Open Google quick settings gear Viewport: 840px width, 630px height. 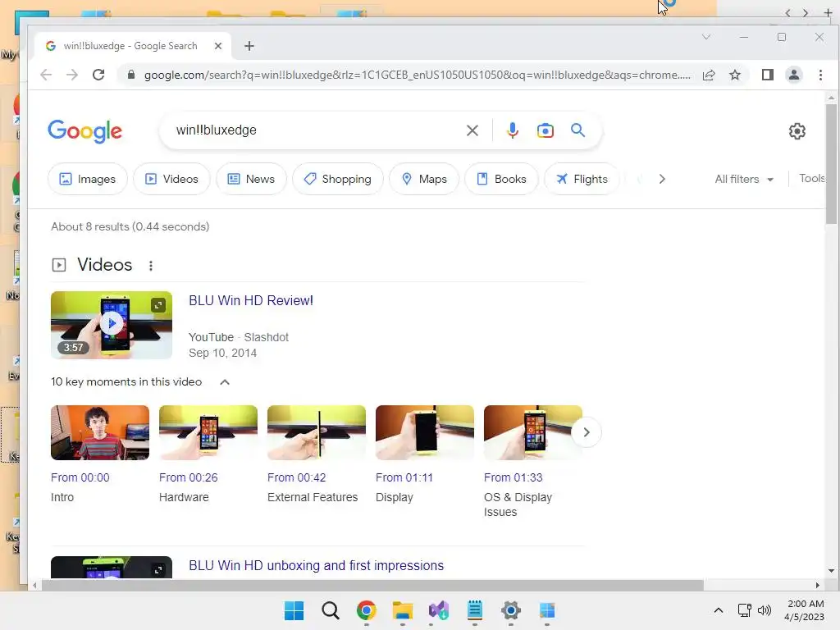point(797,130)
